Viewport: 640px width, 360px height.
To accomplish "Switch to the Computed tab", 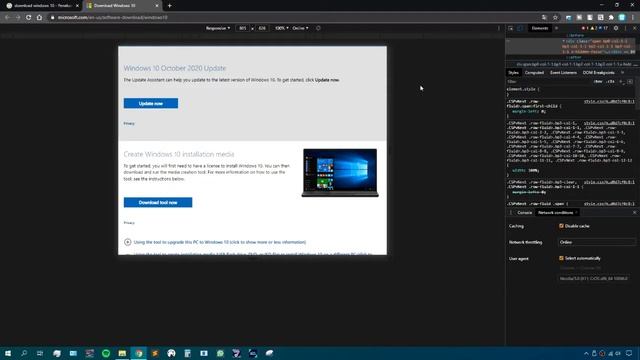I will [x=534, y=73].
